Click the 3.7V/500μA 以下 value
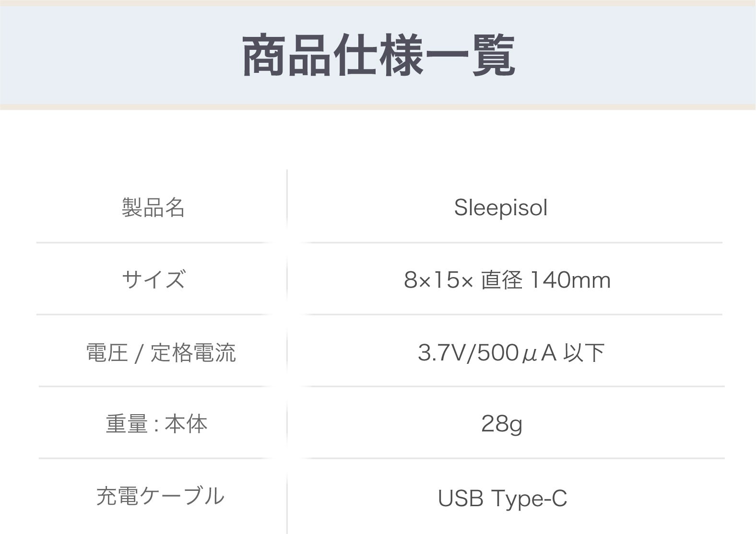Screen dimensions: 756x534 click(x=511, y=353)
